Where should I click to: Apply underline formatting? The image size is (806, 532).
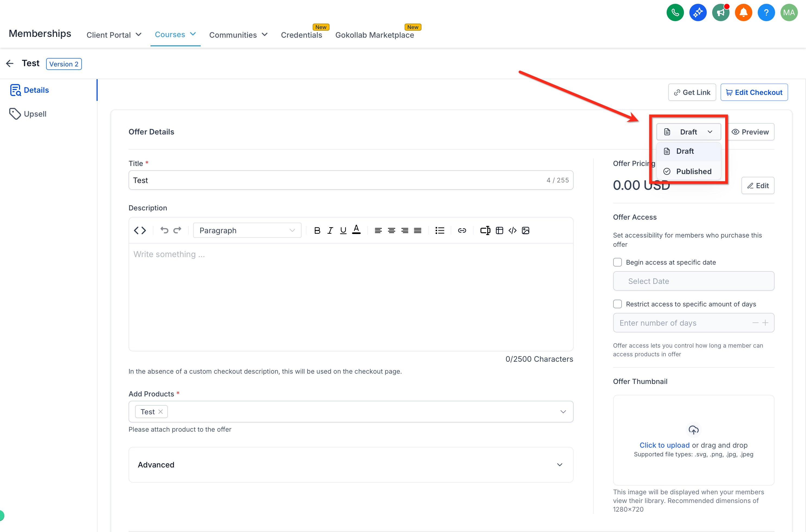(343, 230)
